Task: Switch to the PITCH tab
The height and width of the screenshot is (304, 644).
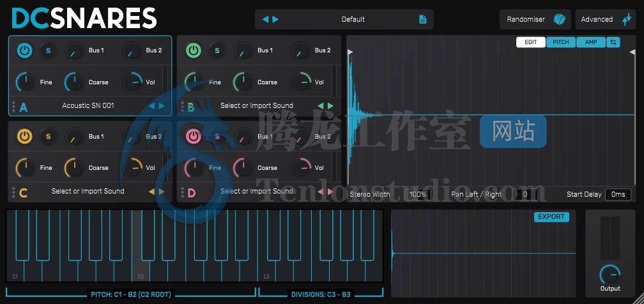Action: click(x=561, y=42)
